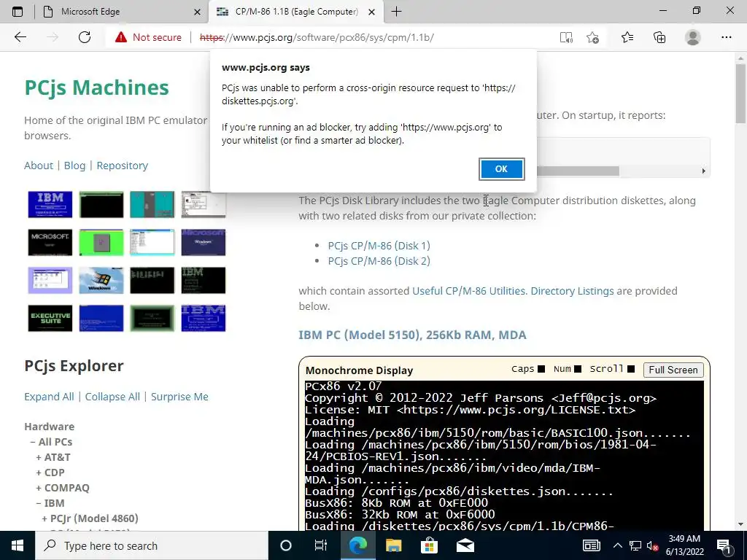Open the teal cabinet thumbnail

tap(152, 204)
